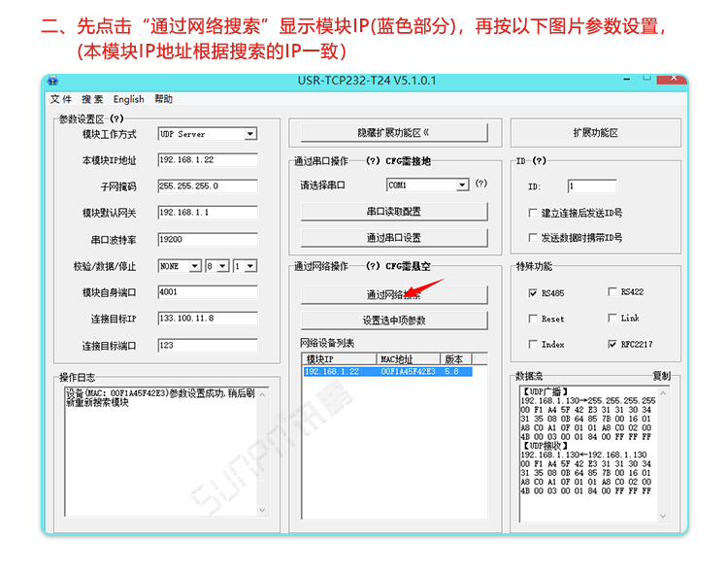Check the RS422 checkbox
728x574 pixels.
click(x=612, y=291)
